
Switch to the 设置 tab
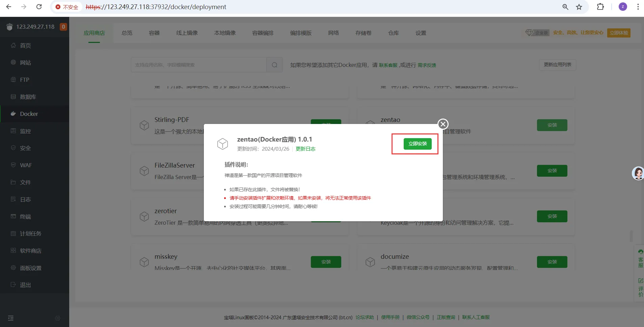421,33
